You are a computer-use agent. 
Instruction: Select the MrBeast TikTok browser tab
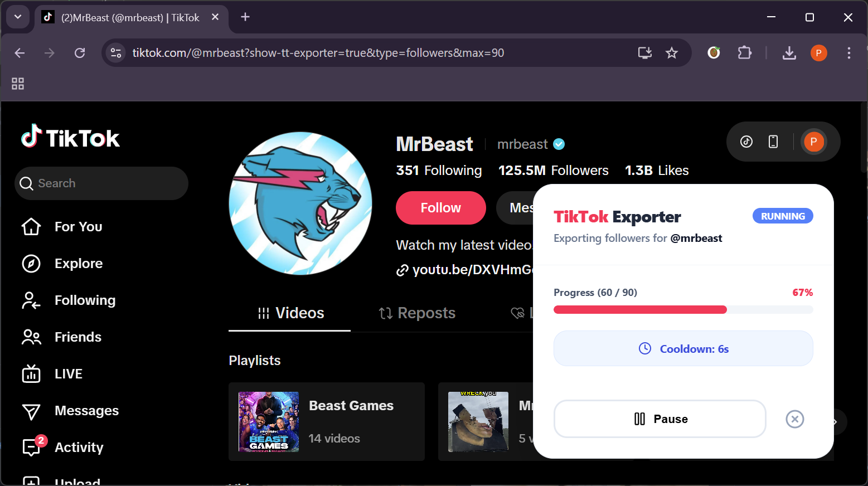[132, 17]
